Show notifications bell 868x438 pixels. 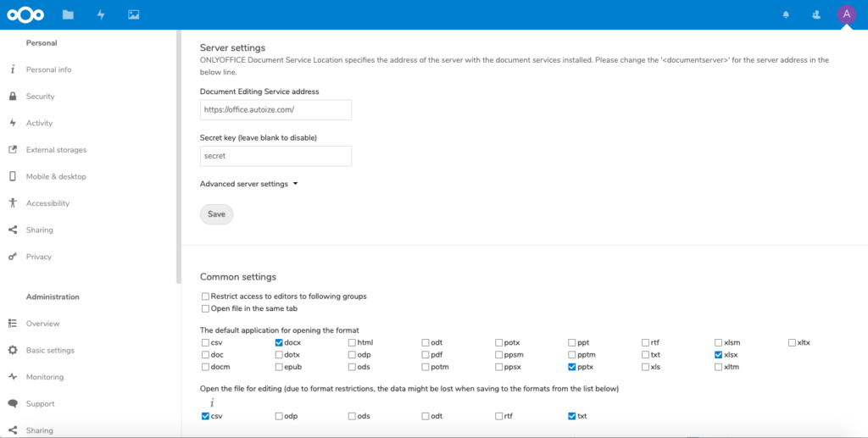coord(786,15)
